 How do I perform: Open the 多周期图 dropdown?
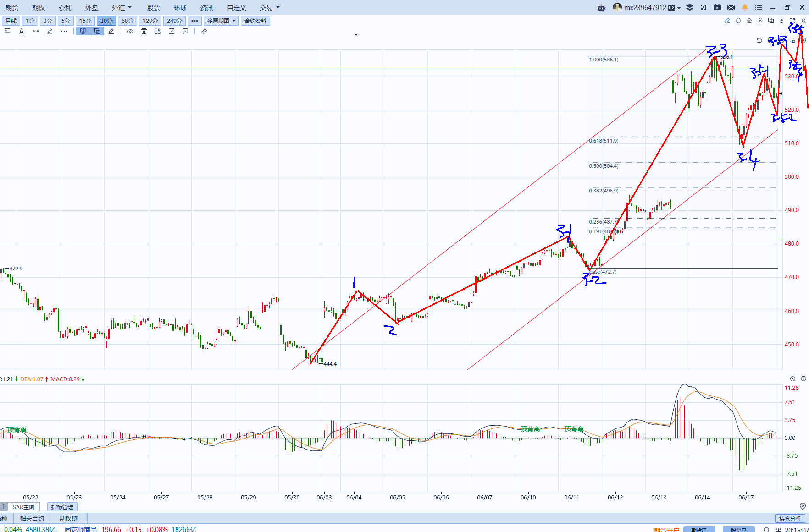point(221,21)
